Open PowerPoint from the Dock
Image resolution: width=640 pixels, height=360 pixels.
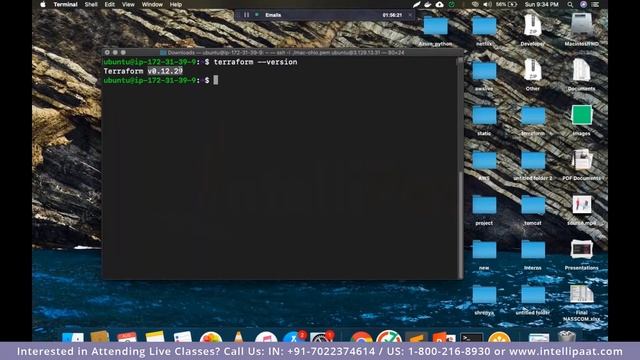pos(443,337)
